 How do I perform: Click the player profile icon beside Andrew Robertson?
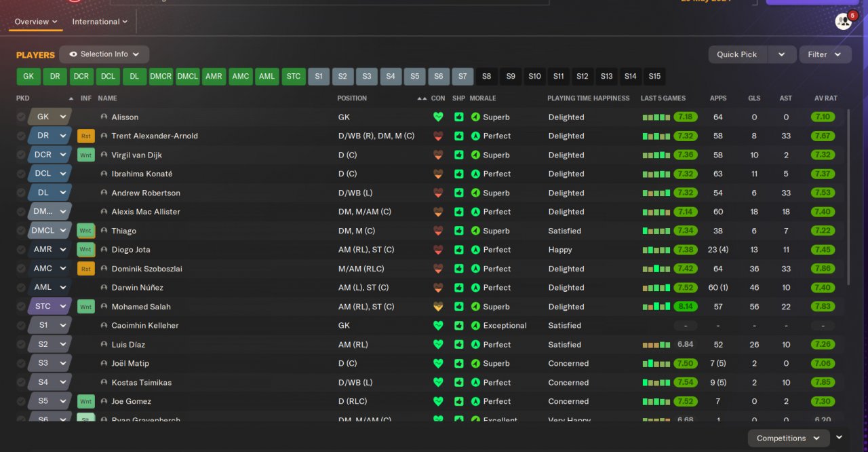click(104, 193)
